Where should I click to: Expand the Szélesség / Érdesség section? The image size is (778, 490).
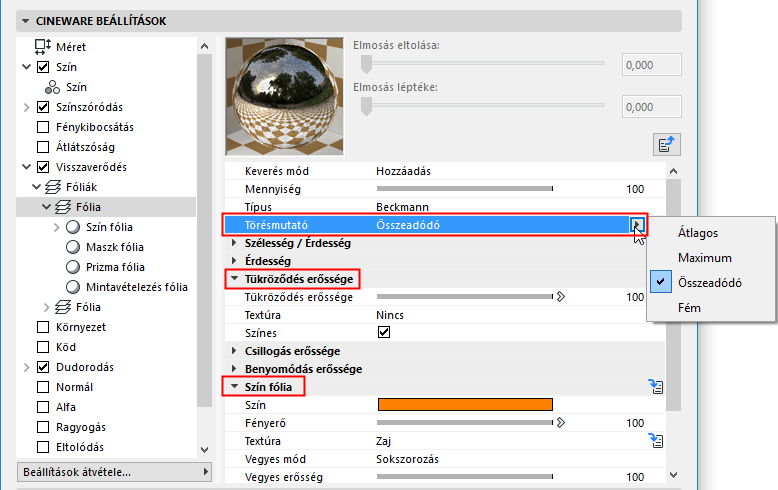pyautogui.click(x=234, y=243)
